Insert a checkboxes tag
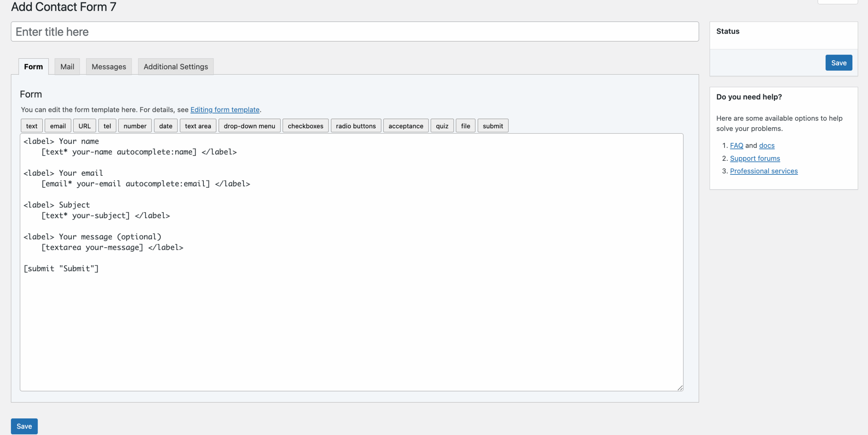The image size is (868, 435). [x=305, y=126]
